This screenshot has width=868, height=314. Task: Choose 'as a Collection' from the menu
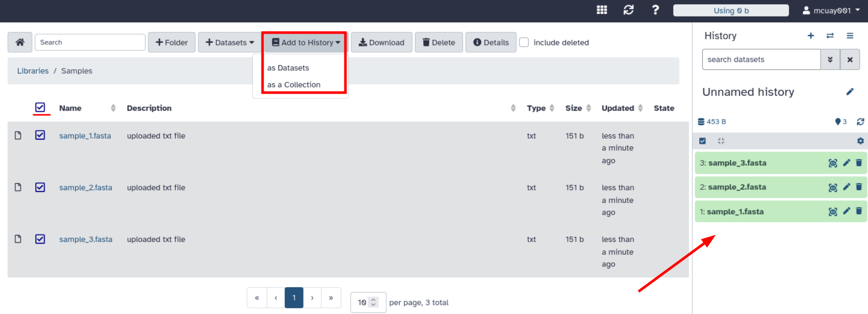pos(294,85)
